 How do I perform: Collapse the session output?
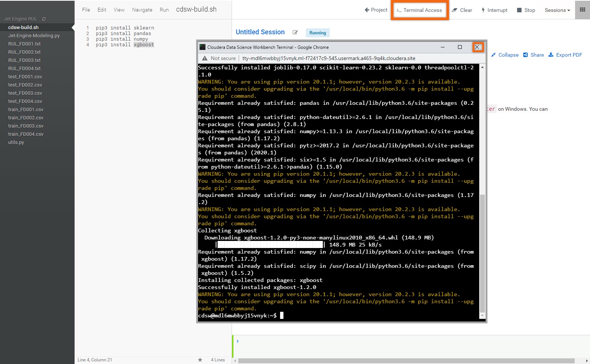click(505, 55)
